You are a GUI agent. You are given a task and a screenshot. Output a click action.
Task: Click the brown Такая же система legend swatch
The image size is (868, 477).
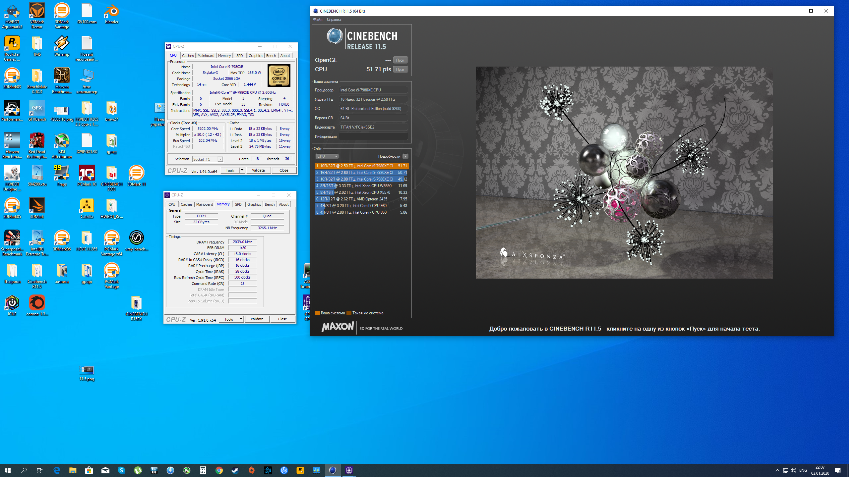point(349,313)
